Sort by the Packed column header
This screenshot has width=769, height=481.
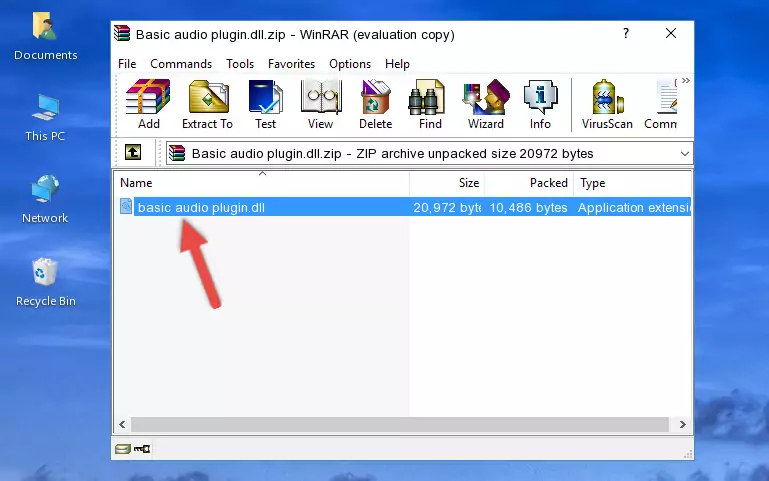click(x=529, y=183)
